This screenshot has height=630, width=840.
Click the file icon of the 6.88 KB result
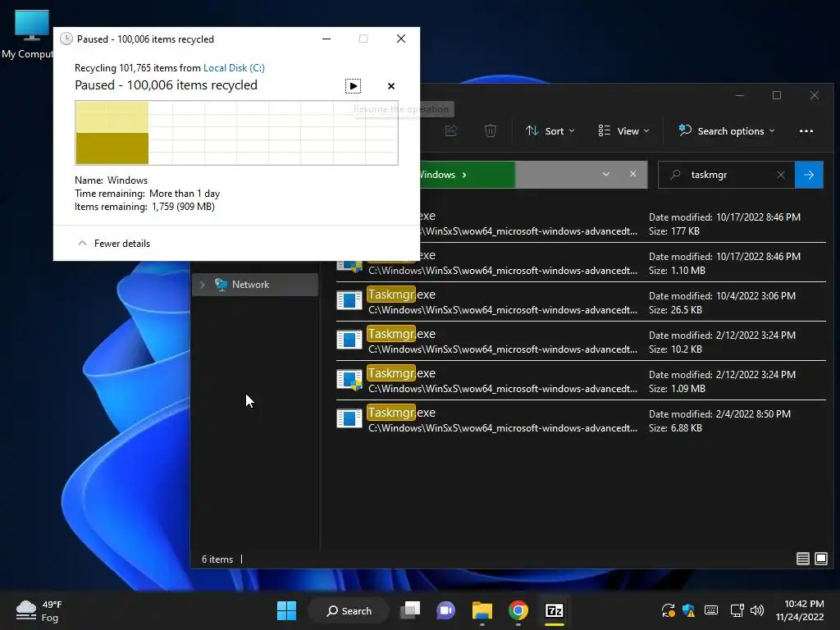pos(349,418)
